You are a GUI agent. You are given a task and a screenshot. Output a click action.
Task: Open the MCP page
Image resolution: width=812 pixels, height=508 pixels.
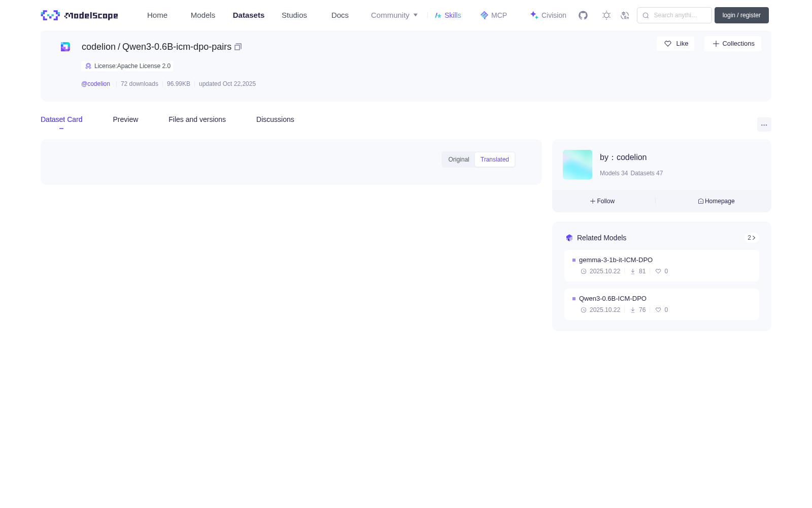coord(494,15)
